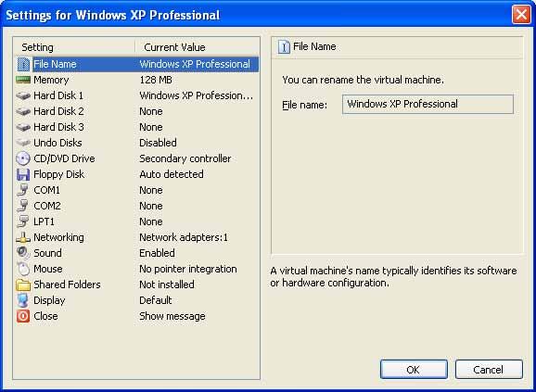536x392 pixels.
Task: Click the Shared Folders folder icon
Action: [23, 285]
